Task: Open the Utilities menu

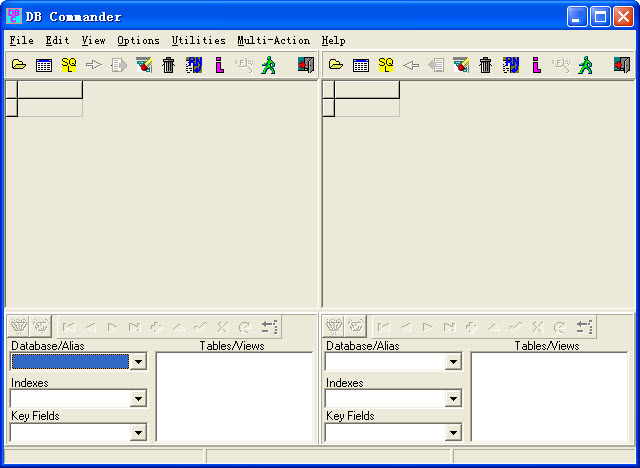Action: pos(198,41)
